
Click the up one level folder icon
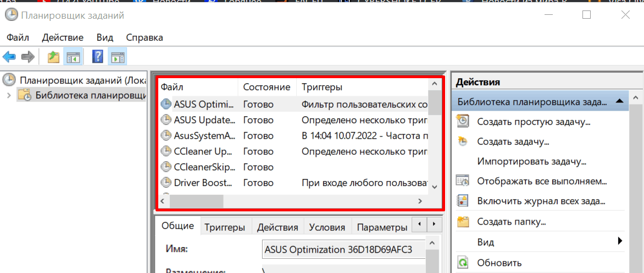tap(53, 57)
